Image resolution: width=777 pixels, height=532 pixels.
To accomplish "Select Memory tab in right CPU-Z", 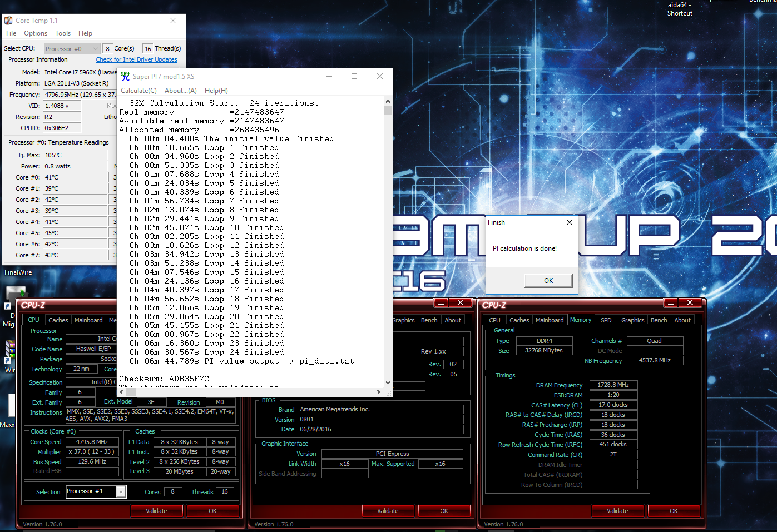I will pyautogui.click(x=581, y=320).
